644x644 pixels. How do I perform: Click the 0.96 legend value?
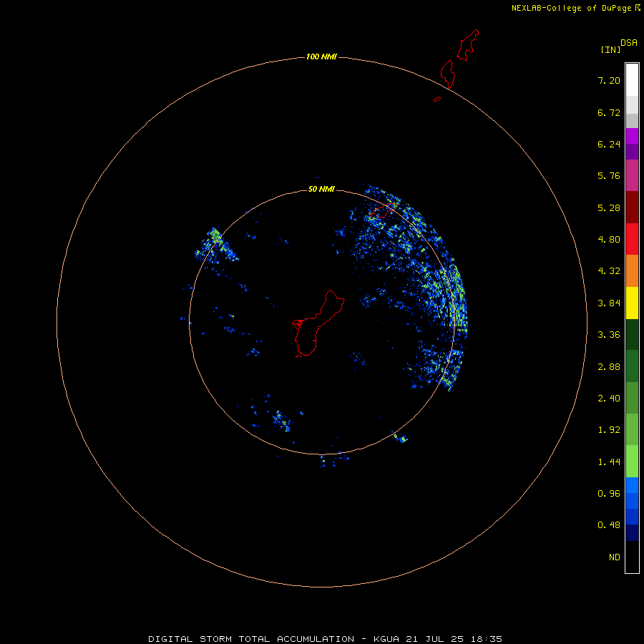(609, 494)
